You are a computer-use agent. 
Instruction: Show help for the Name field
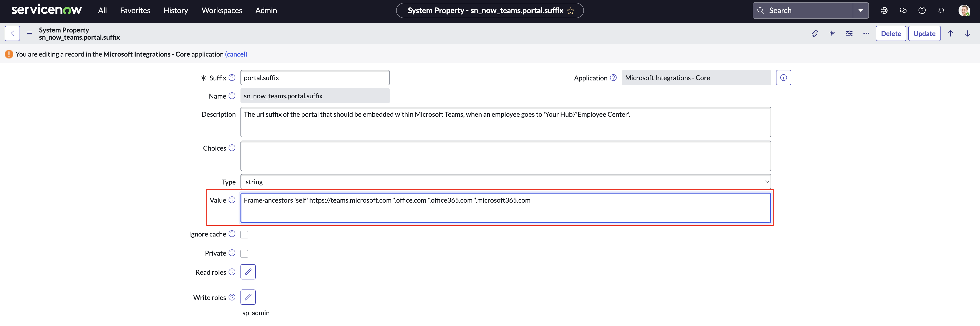coord(232,96)
